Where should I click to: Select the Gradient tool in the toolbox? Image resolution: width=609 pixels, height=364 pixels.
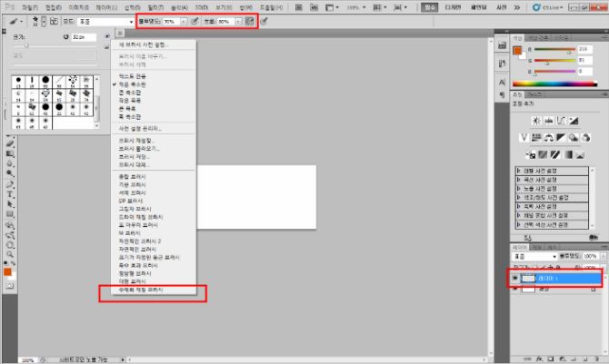tap(10, 153)
